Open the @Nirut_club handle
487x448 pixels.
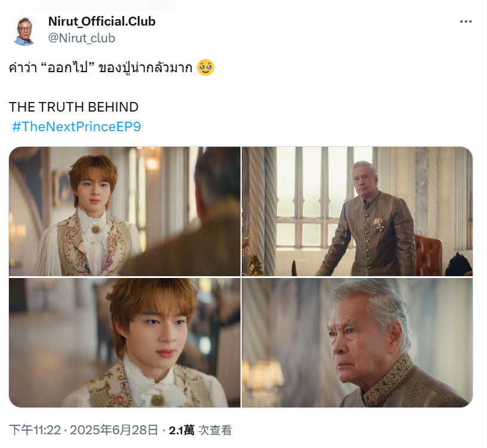[82, 38]
